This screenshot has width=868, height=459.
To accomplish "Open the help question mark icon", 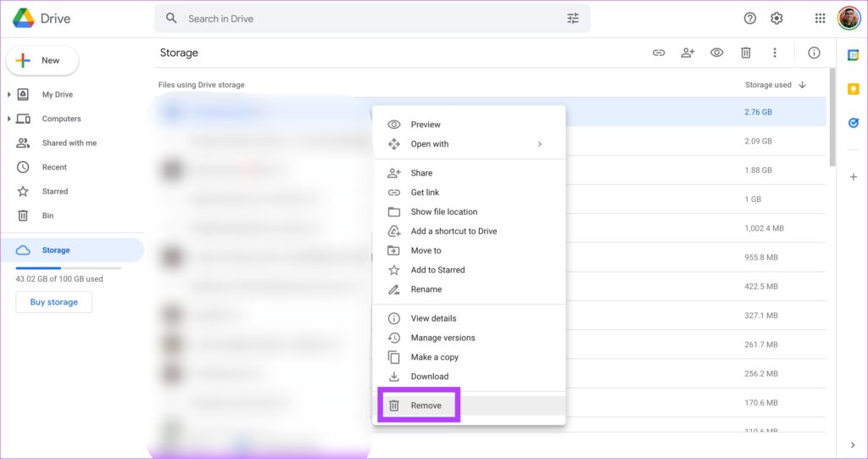I will tap(749, 19).
